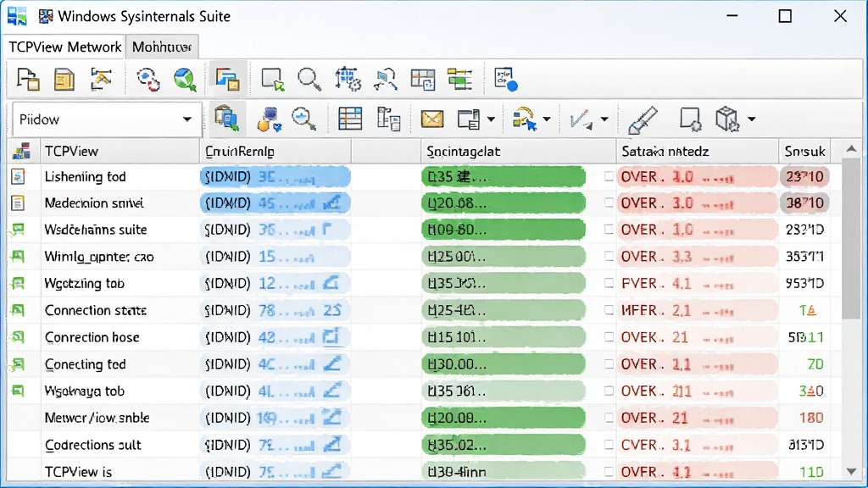This screenshot has width=868, height=488.
Task: Click the yellow notebook icon in top toolbar
Action: click(x=64, y=79)
